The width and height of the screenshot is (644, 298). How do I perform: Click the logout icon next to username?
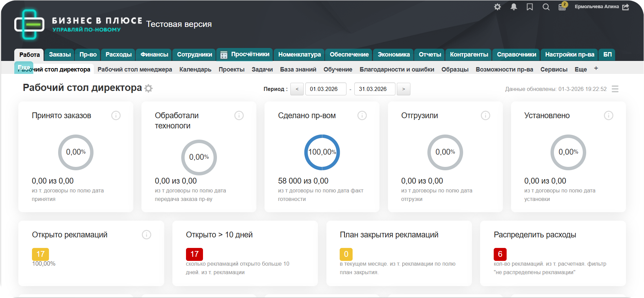pyautogui.click(x=626, y=7)
